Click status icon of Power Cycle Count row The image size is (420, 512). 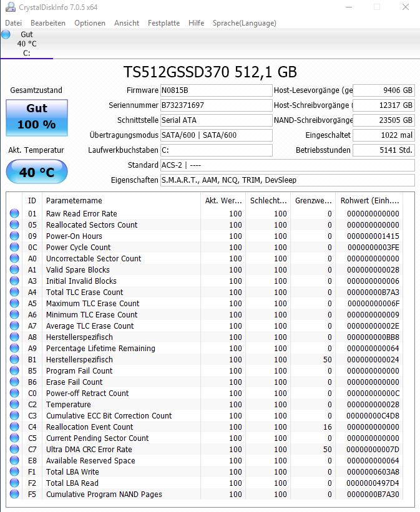tap(14, 247)
